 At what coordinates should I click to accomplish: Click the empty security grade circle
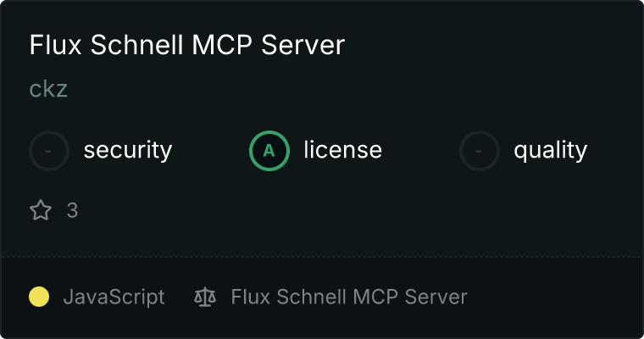(49, 151)
